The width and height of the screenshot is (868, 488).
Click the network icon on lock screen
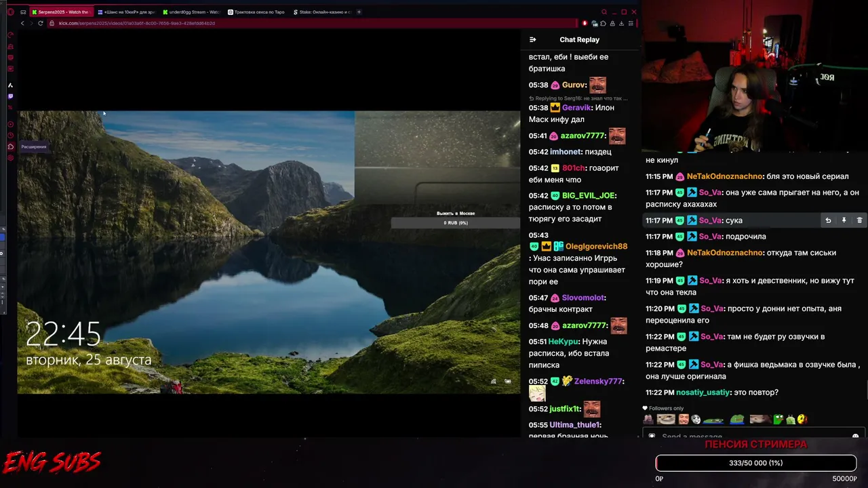[x=493, y=382]
